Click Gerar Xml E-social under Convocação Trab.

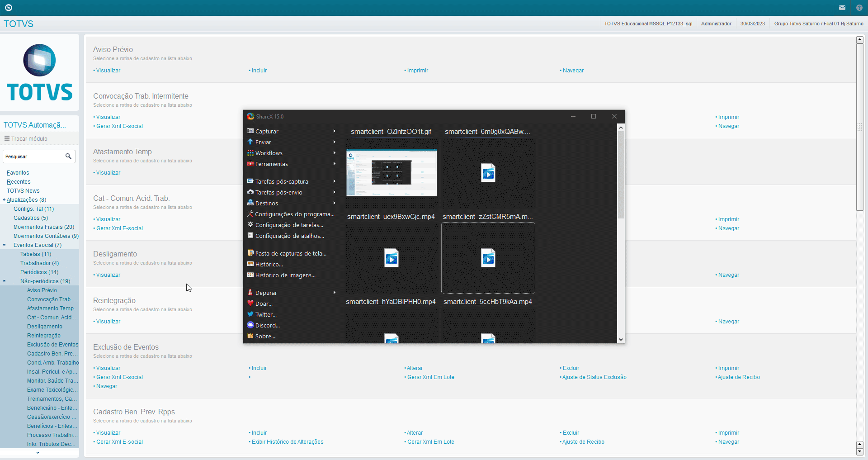(119, 126)
